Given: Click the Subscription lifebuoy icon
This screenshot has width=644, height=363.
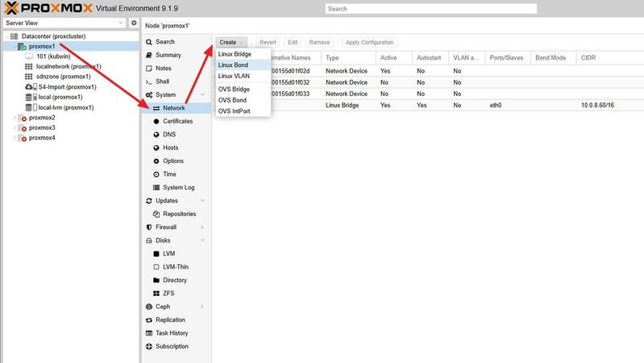Looking at the screenshot, I should point(148,347).
